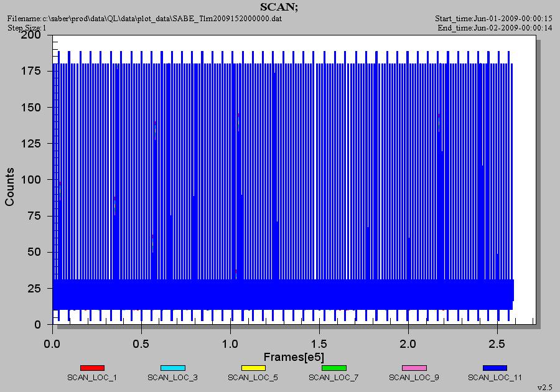
Task: Click the red SCAN_LOC_1 legend swatch
Action: point(92,368)
